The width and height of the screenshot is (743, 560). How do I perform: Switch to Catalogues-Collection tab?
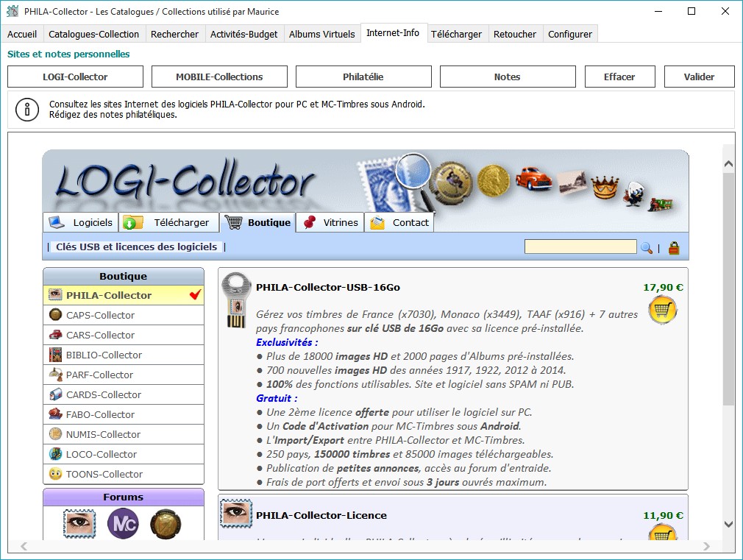[x=93, y=34]
